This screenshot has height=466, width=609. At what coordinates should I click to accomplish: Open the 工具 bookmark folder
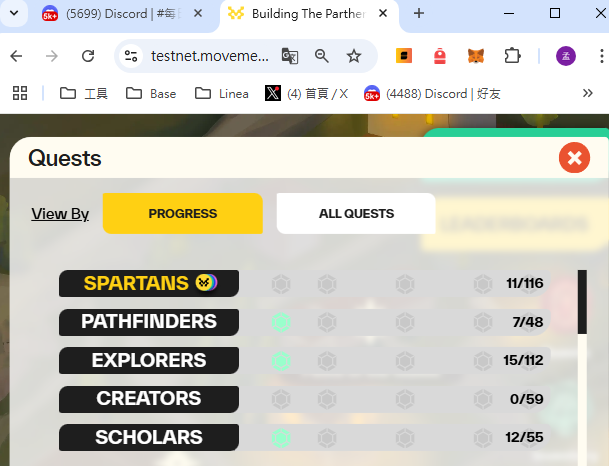coord(84,94)
